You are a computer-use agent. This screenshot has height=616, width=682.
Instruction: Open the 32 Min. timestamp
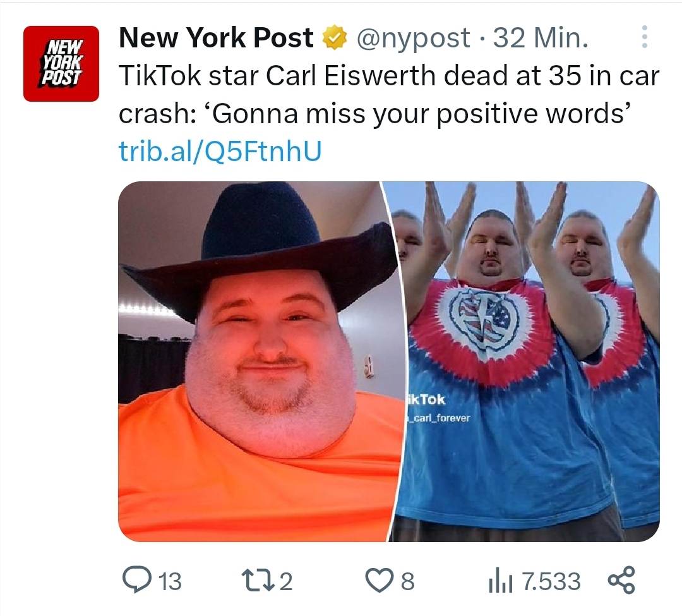pyautogui.click(x=541, y=38)
